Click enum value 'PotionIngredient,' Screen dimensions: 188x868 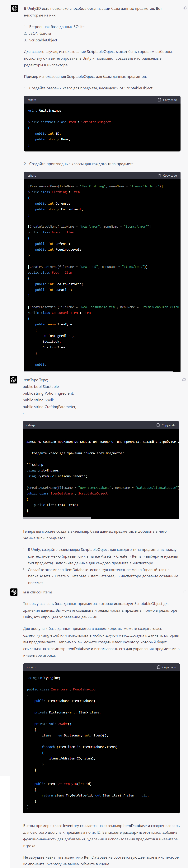coord(58,336)
